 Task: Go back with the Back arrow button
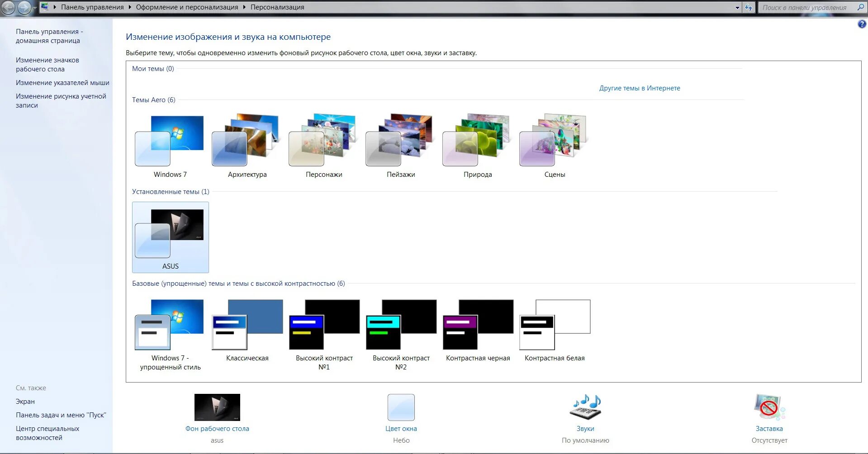coord(8,7)
